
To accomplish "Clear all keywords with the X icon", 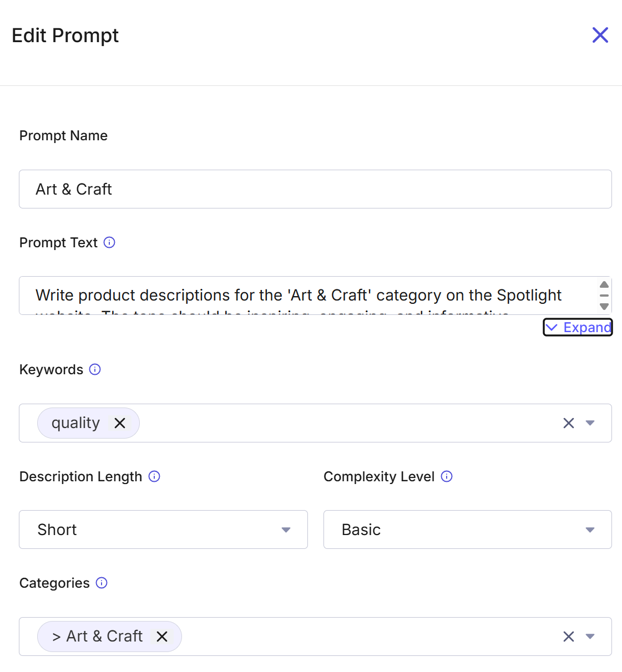I will (x=569, y=423).
